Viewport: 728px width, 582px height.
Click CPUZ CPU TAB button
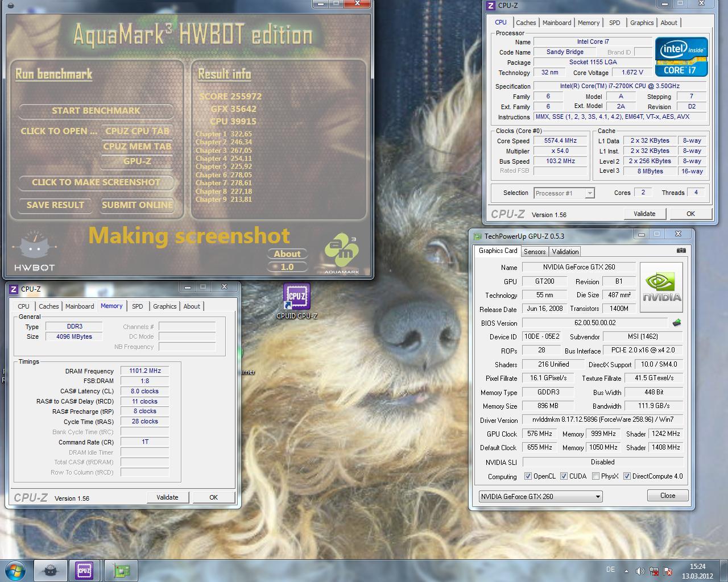tap(137, 131)
